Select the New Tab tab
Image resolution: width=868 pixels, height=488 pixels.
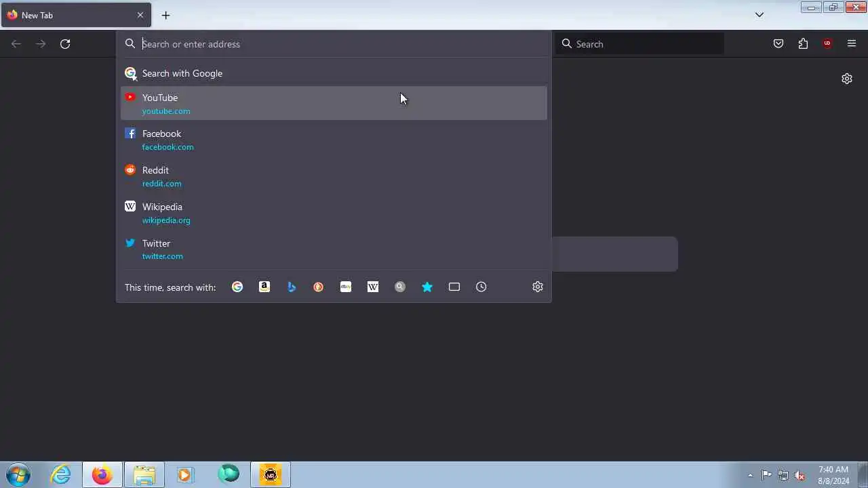pyautogui.click(x=76, y=15)
